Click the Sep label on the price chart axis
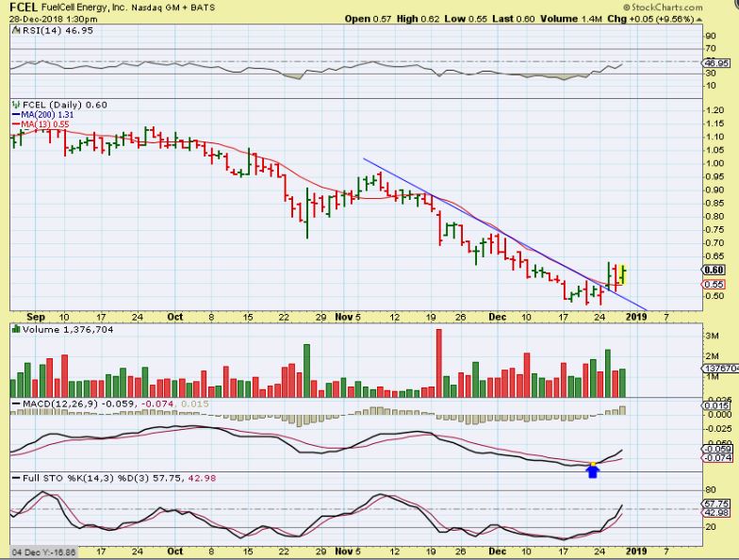 coord(36,317)
